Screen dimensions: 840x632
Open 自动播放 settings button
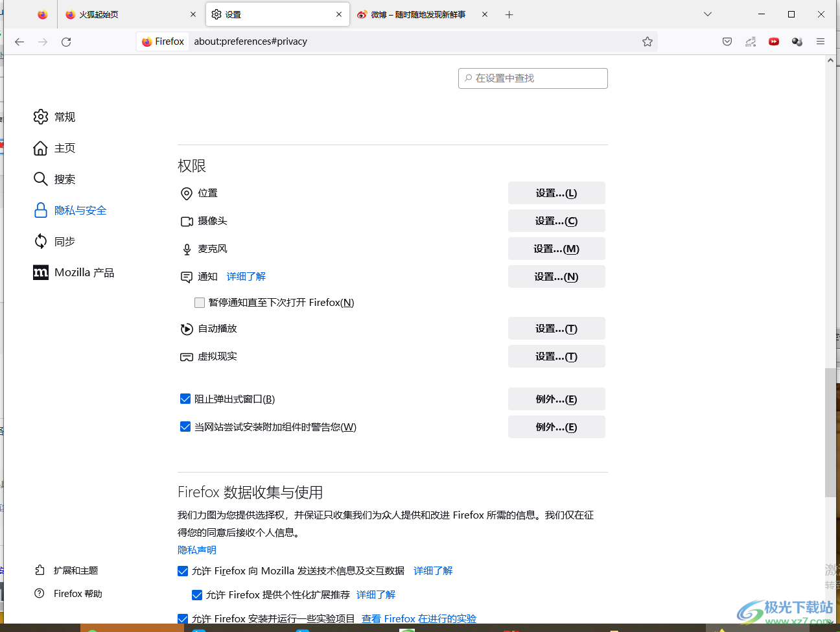click(x=557, y=329)
